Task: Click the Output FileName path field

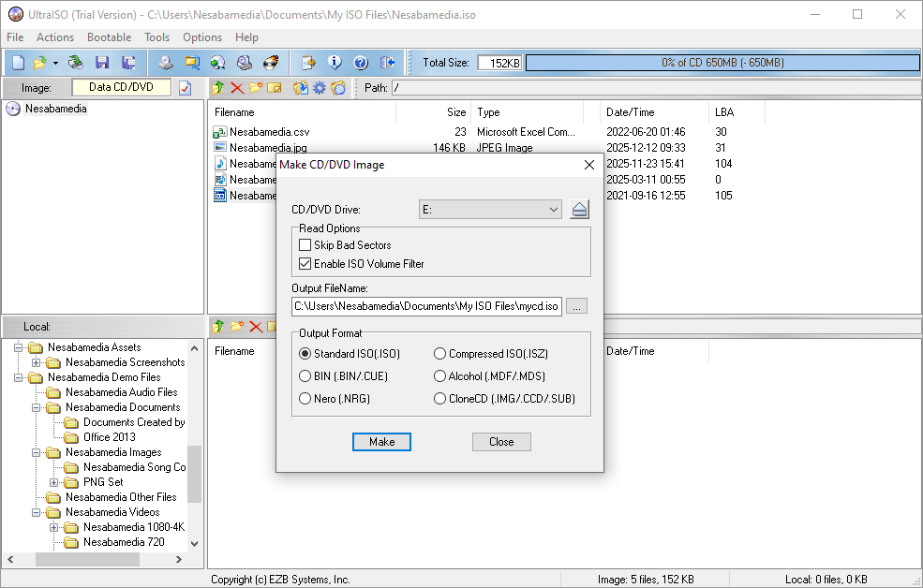Action: (x=426, y=306)
